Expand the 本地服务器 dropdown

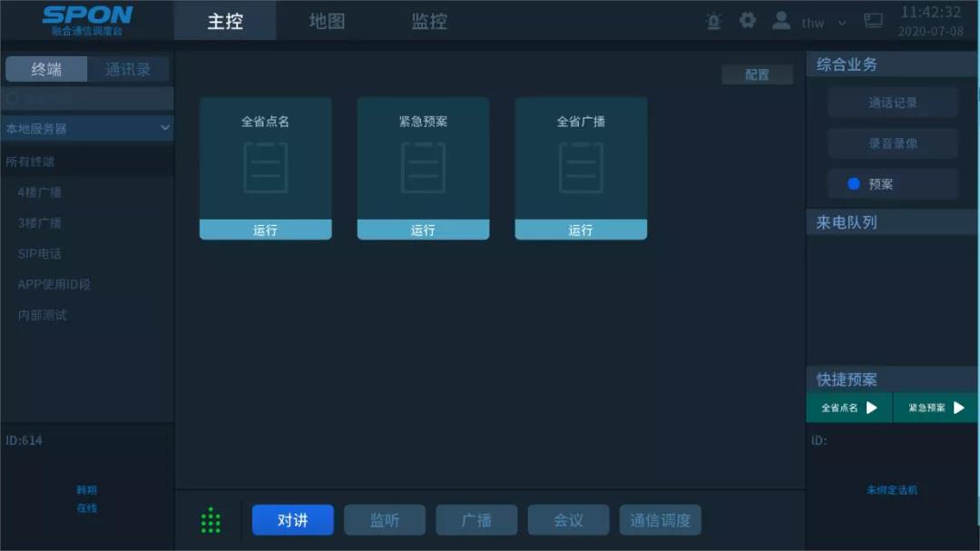click(87, 128)
